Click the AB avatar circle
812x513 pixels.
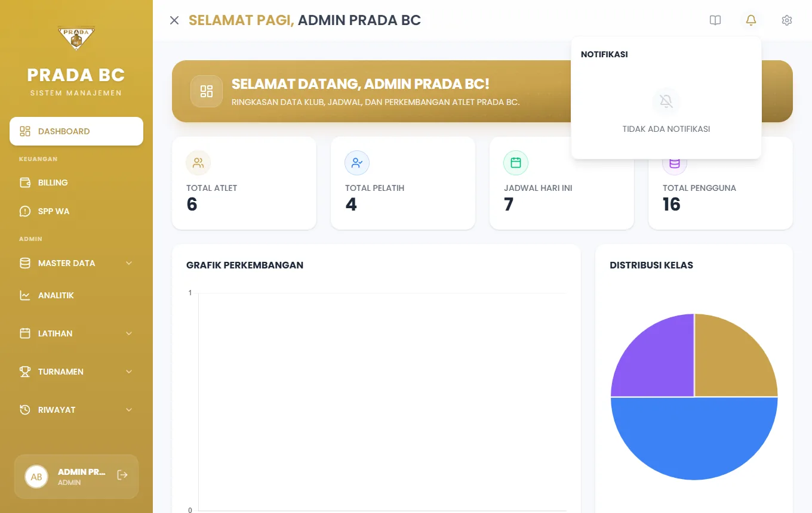coord(36,477)
